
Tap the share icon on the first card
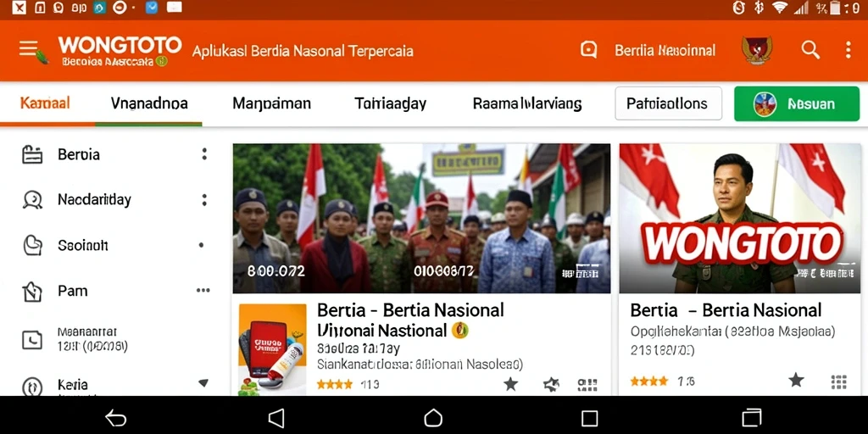point(550,384)
